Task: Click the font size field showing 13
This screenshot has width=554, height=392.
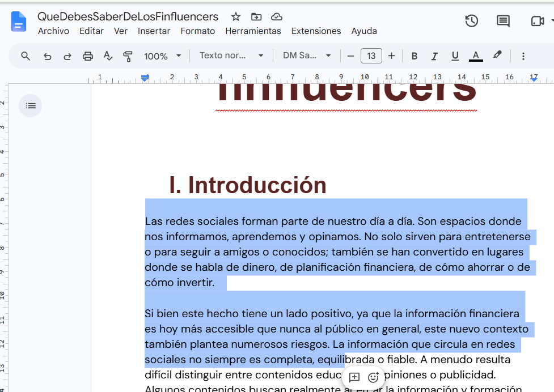Action: point(371,56)
